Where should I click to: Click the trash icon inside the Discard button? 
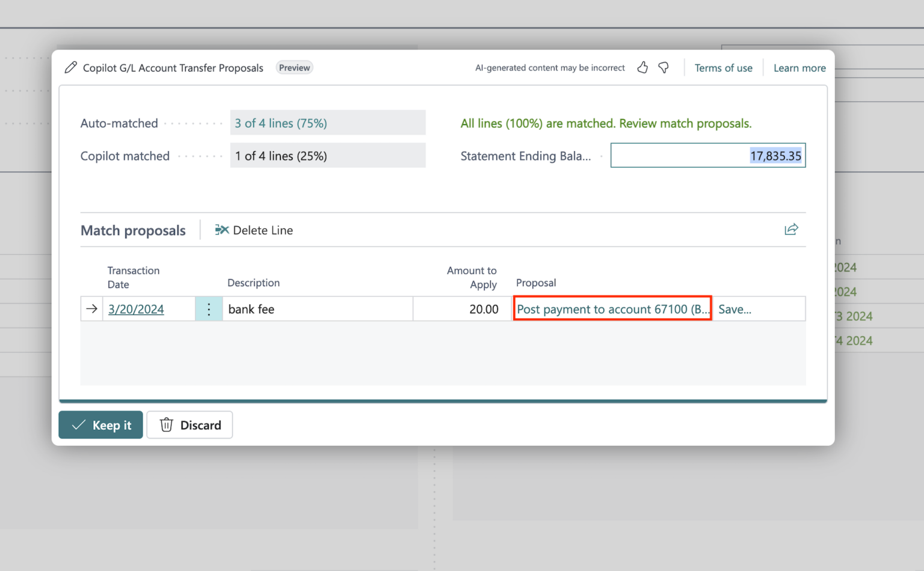pyautogui.click(x=166, y=425)
